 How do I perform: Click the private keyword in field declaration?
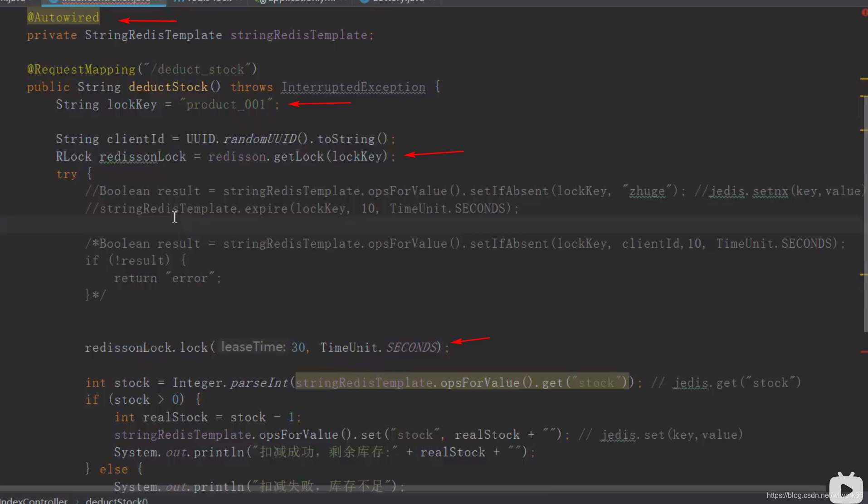coord(52,35)
